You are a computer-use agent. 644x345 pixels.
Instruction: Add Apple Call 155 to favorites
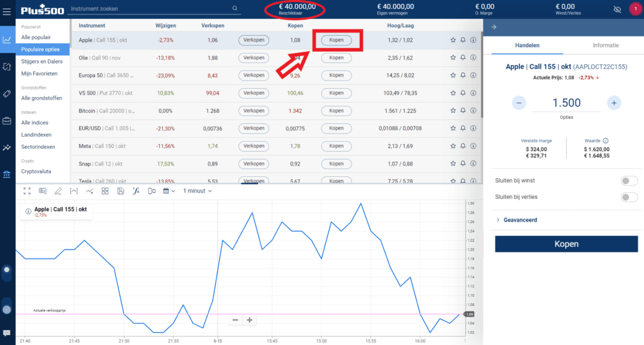coord(453,40)
